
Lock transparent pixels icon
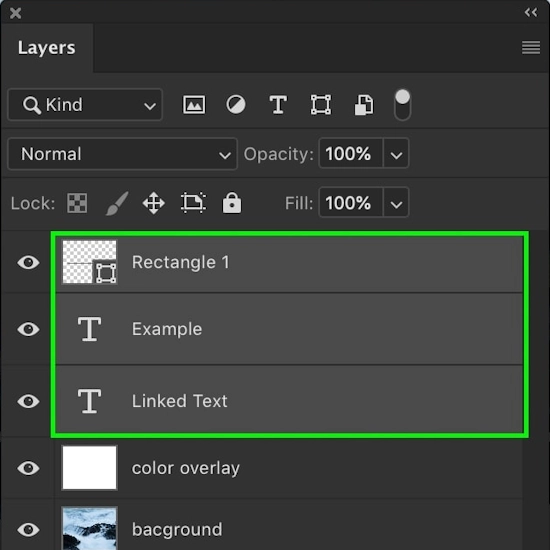click(77, 203)
